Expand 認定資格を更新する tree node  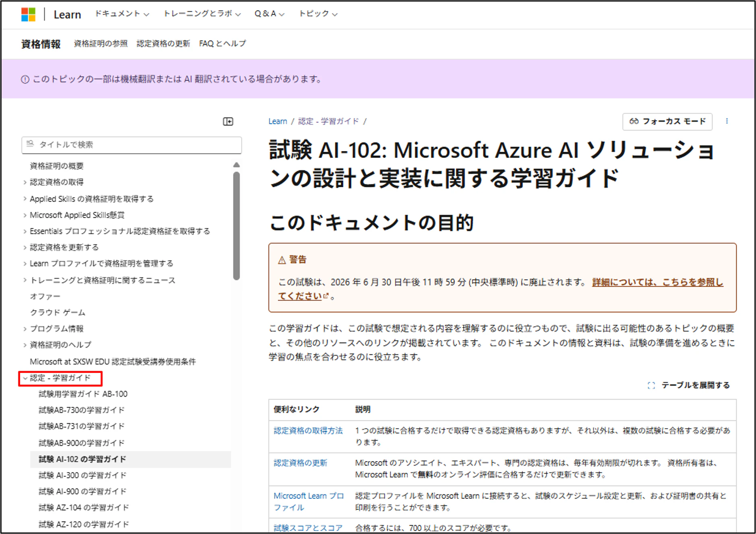pos(25,248)
